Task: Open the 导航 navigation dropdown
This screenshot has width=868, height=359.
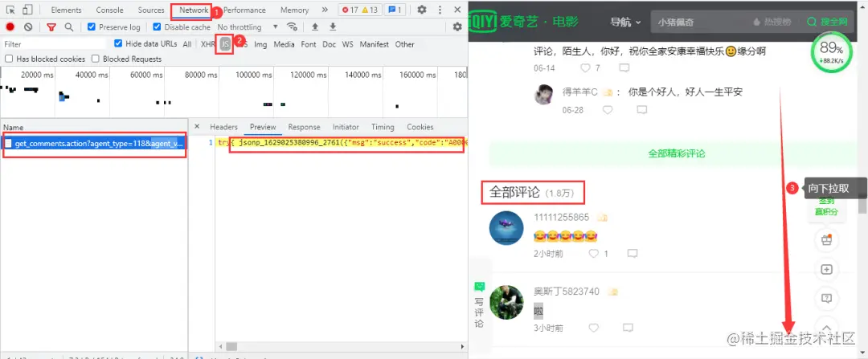Action: [x=625, y=22]
